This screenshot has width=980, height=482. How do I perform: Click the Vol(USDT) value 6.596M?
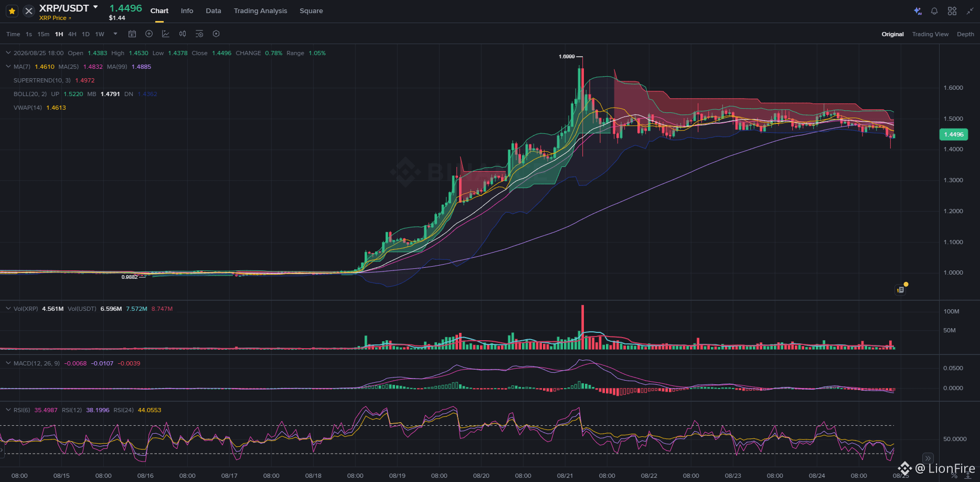point(111,309)
